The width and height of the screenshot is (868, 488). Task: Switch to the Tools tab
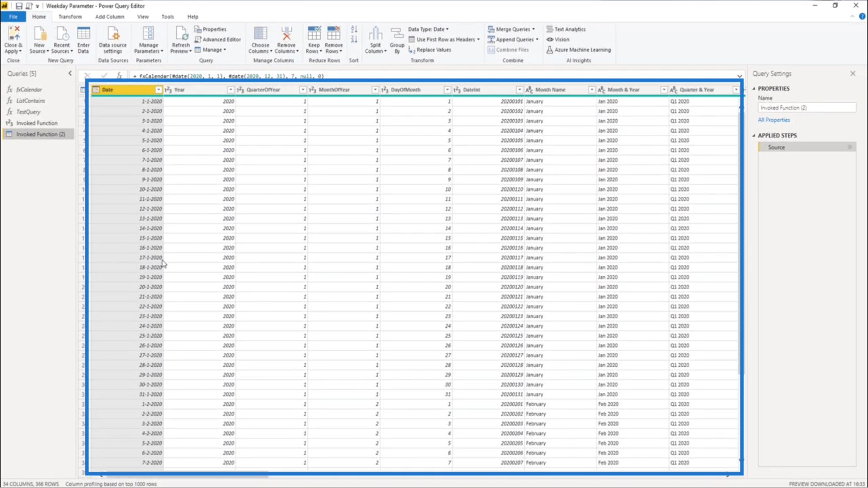pyautogui.click(x=167, y=17)
